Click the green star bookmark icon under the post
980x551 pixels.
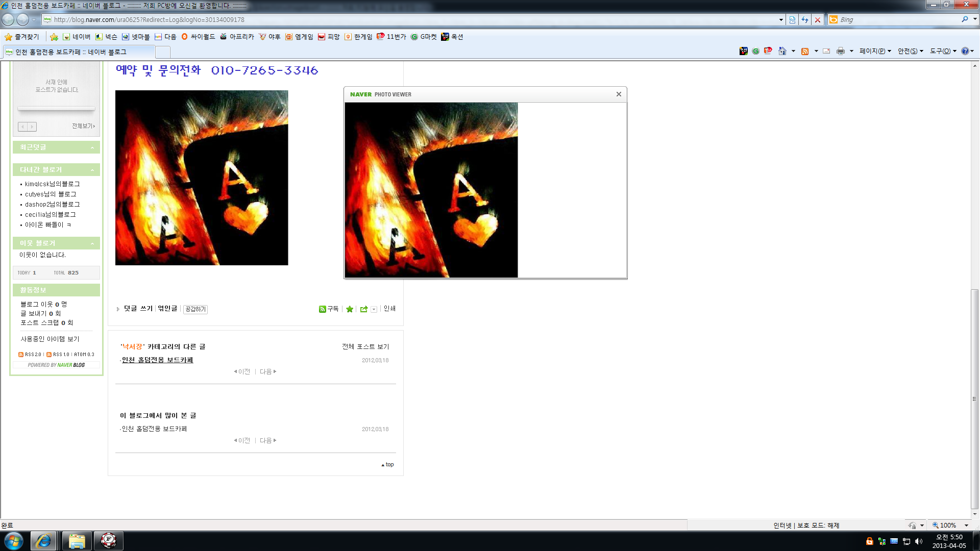[350, 309]
